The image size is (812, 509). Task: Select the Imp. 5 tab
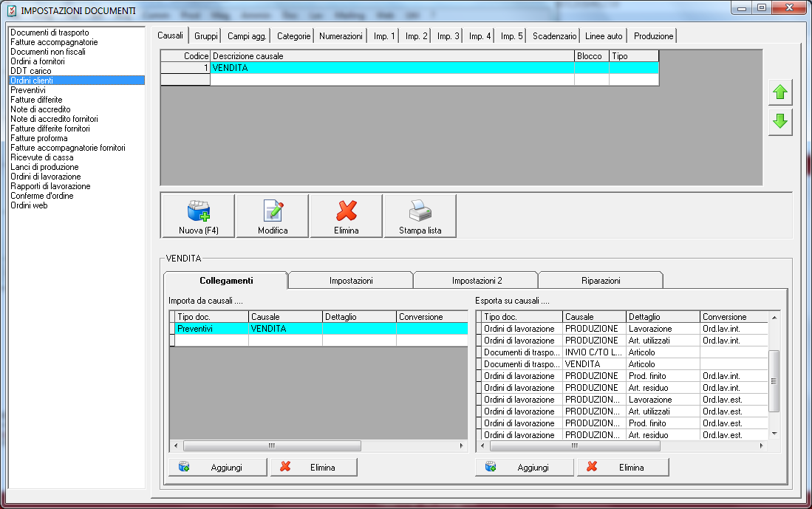pos(511,35)
